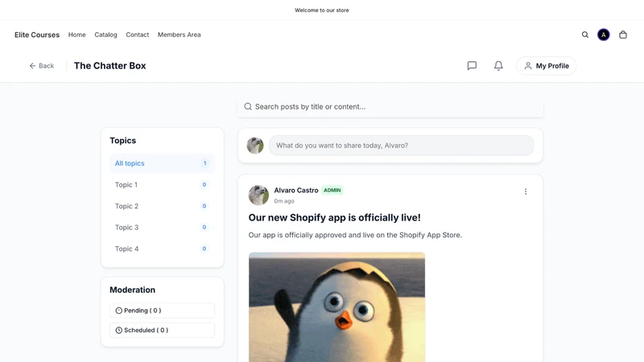
Task: Open the Members Area menu item
Action: click(x=179, y=35)
